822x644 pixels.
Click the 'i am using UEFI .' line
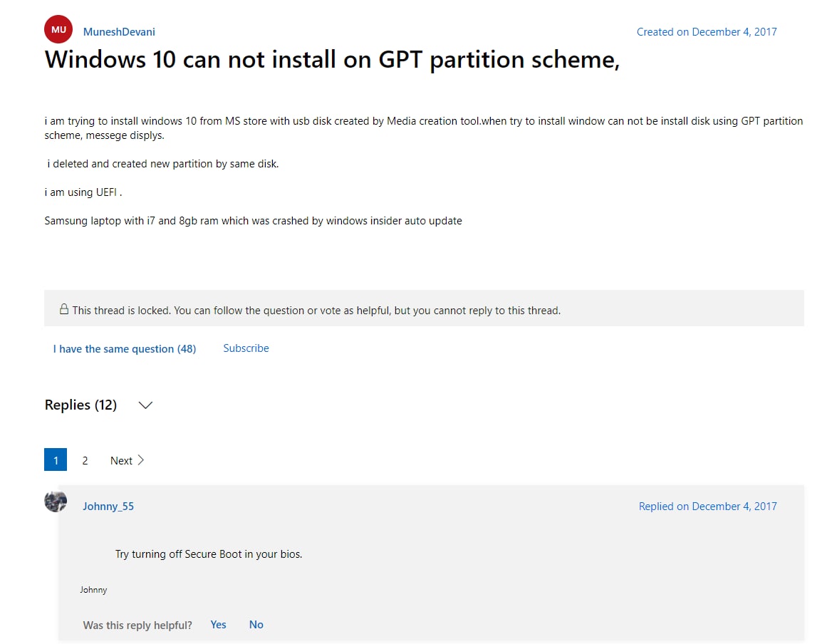(83, 192)
